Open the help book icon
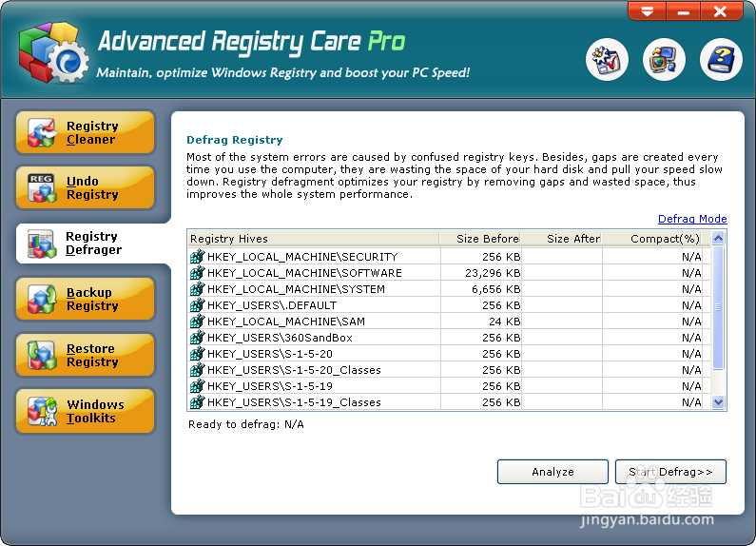The image size is (756, 546). click(x=721, y=60)
